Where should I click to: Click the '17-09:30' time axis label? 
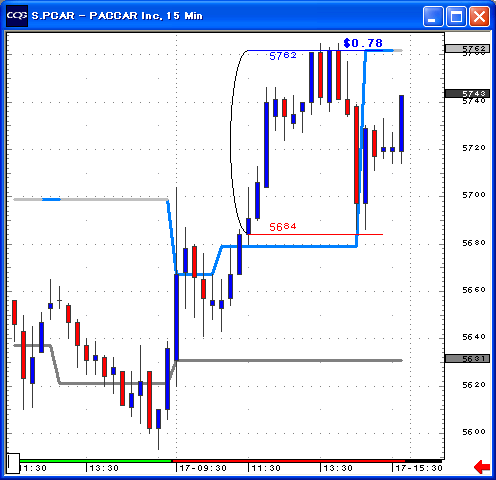[203, 468]
